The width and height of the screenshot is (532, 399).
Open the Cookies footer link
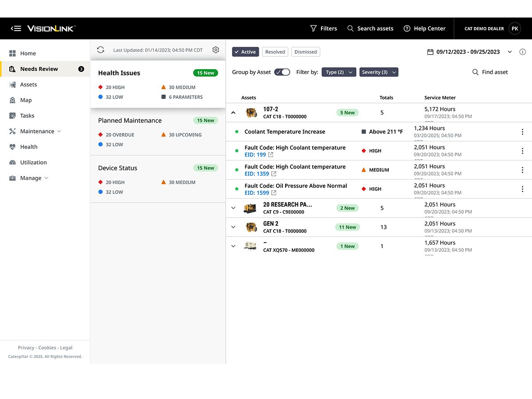coord(47,348)
